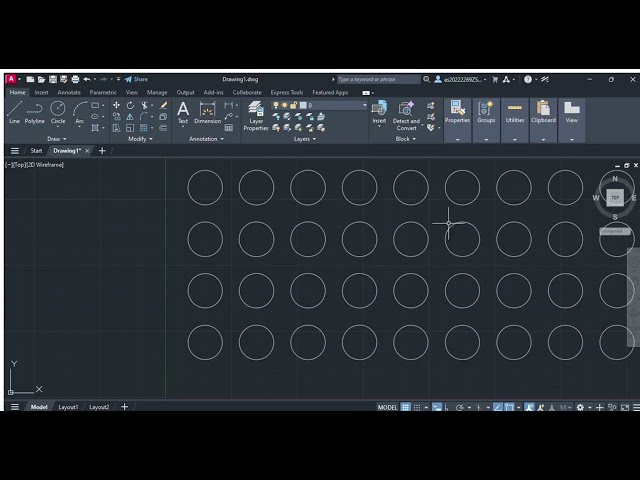Click the Offset tool icon
Screen dimensions: 640x480
point(163,128)
